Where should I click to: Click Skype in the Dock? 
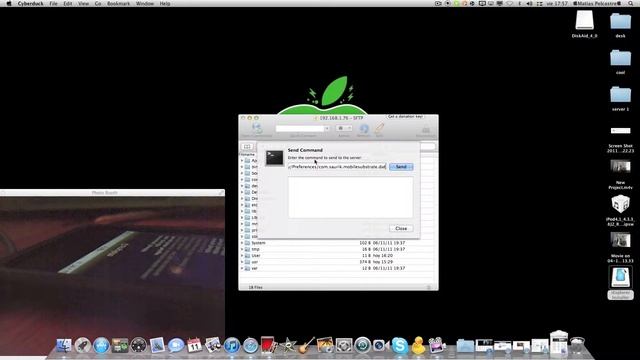point(400,346)
